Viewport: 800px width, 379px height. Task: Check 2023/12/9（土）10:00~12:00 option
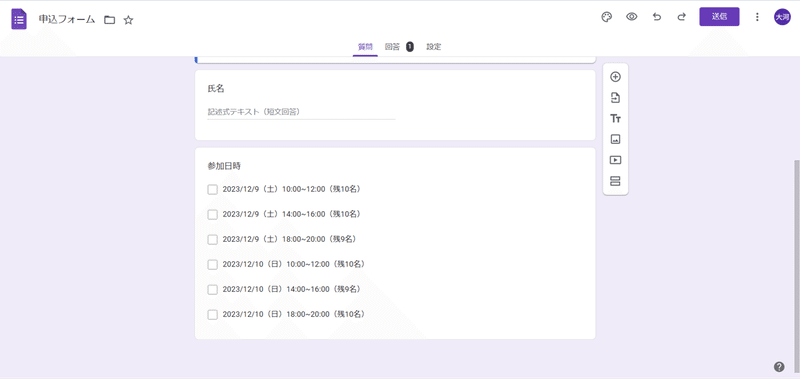pos(213,190)
